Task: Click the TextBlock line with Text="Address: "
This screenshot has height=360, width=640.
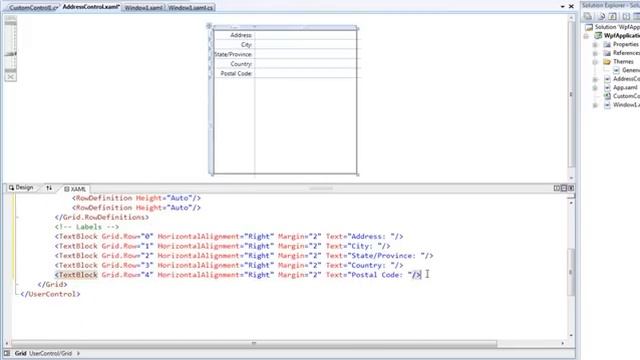Action: pos(229,236)
